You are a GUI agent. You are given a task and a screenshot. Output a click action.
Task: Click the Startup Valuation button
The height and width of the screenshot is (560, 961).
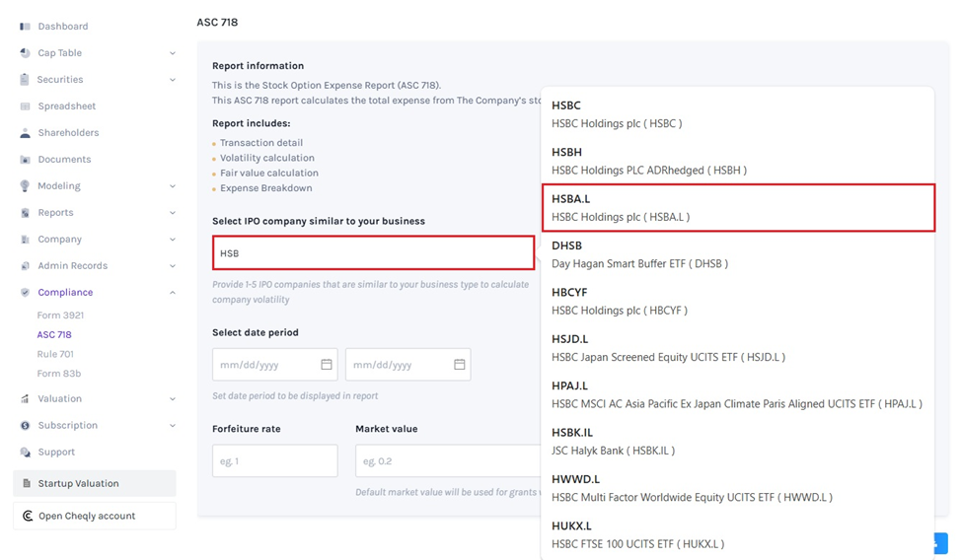tap(94, 483)
